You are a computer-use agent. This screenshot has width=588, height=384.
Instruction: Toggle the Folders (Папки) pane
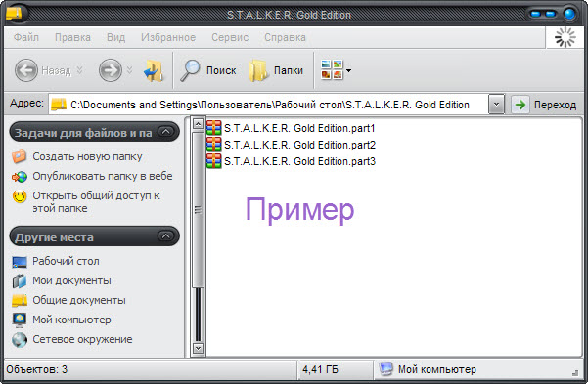[276, 70]
